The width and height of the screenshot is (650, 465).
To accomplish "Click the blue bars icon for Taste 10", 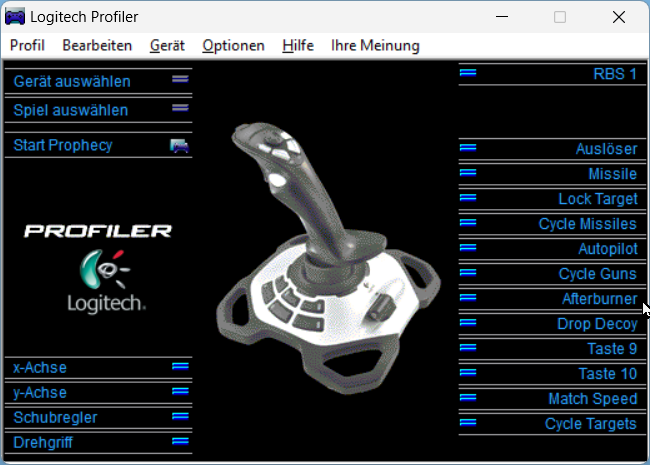I will 468,372.
